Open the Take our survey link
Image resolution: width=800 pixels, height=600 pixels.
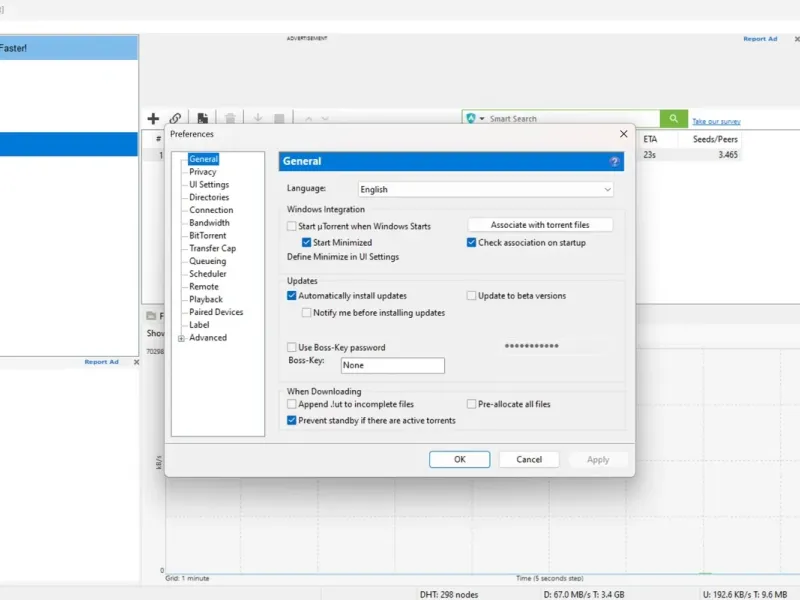716,121
